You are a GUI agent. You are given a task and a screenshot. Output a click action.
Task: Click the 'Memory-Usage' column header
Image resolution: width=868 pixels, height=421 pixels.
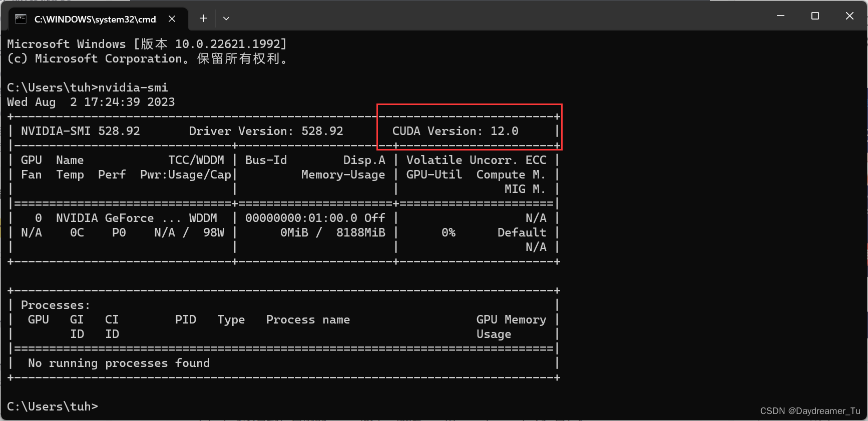[x=343, y=174]
